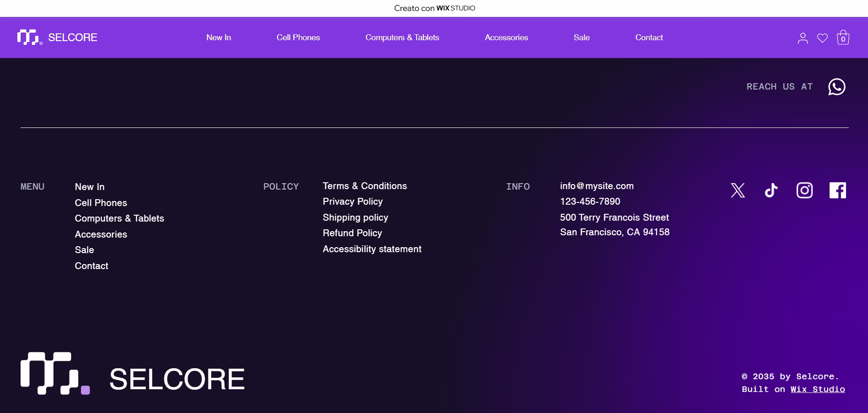The height and width of the screenshot is (413, 868).
Task: Click the Selcore logo in the header
Action: tap(57, 37)
